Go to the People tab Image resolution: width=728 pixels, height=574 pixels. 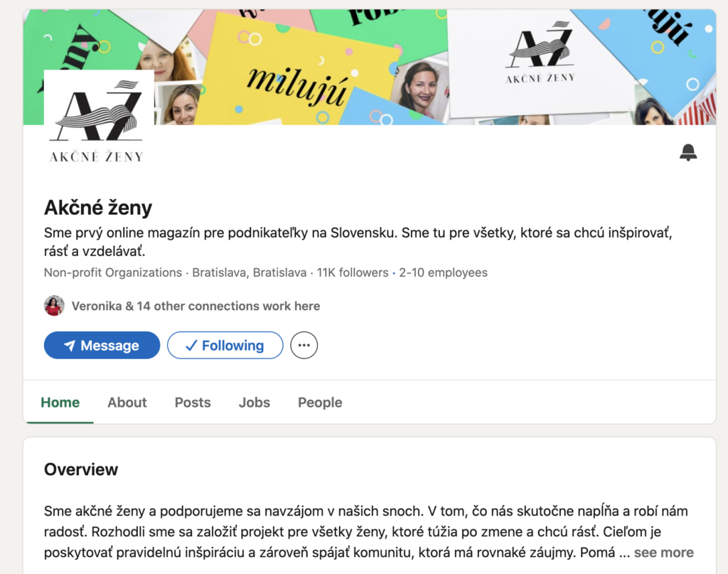(320, 402)
